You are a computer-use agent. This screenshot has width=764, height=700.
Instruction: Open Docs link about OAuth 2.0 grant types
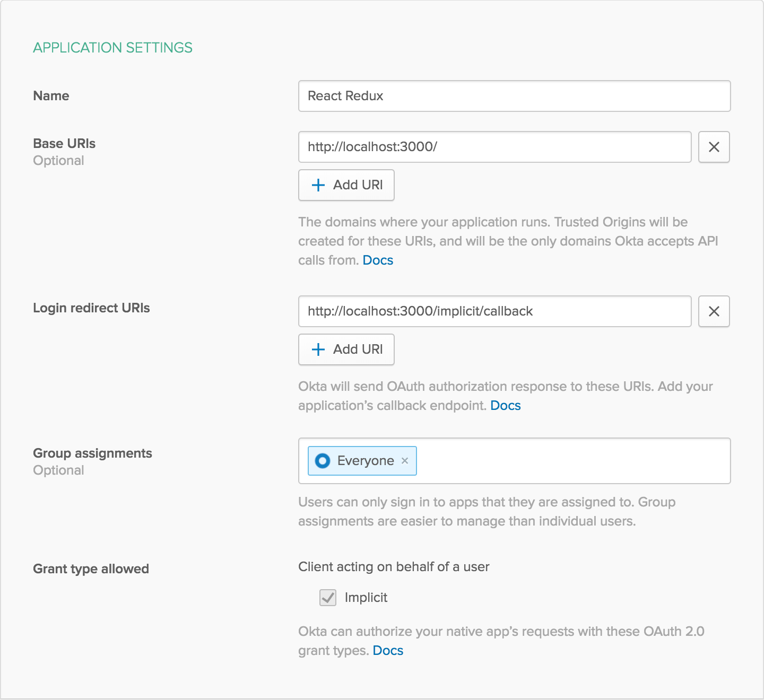[388, 651]
